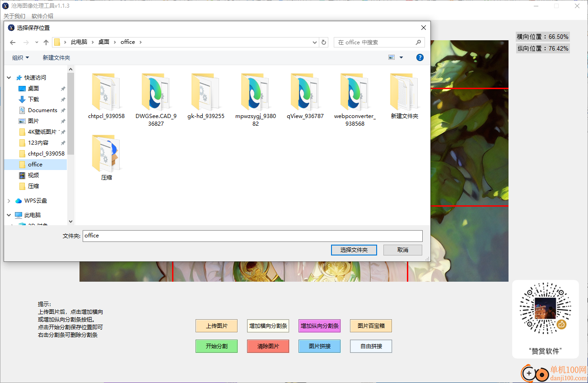588x383 pixels.
Task: Click the 纵向位置：76.42% label
Action: click(543, 48)
